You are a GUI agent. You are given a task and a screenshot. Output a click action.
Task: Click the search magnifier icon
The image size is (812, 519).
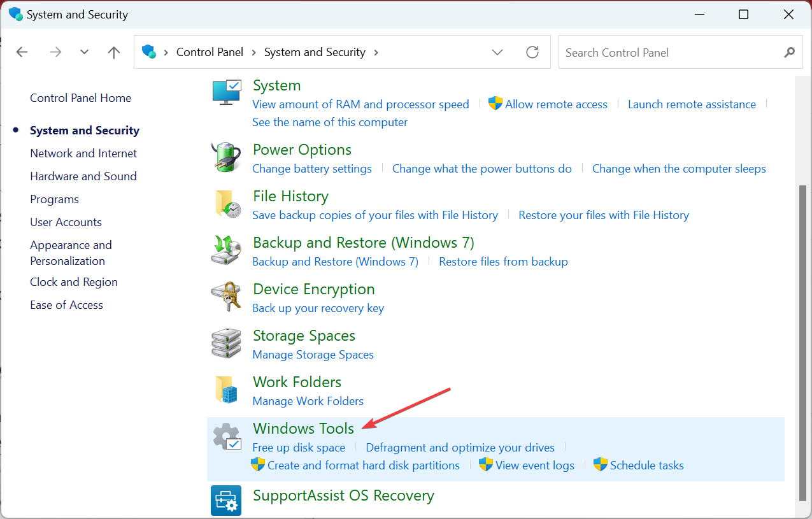coord(790,52)
